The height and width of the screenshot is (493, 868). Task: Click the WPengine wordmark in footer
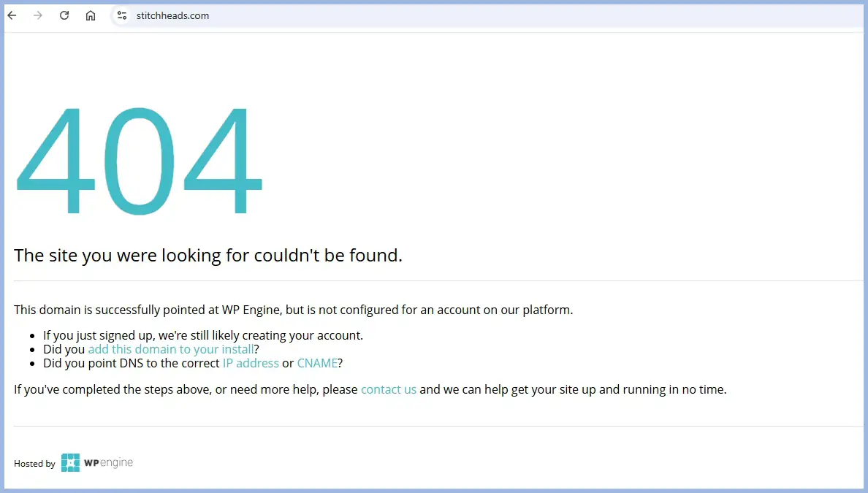point(108,462)
